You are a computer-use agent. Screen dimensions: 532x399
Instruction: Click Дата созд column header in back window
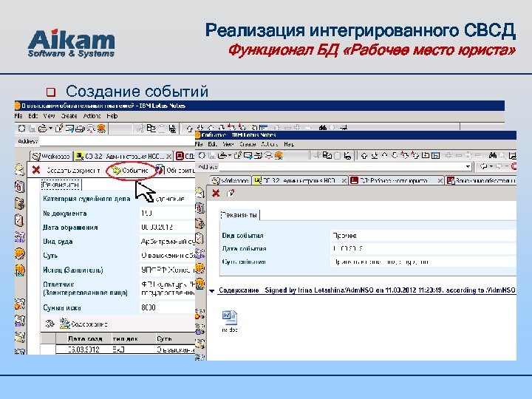coord(85,338)
